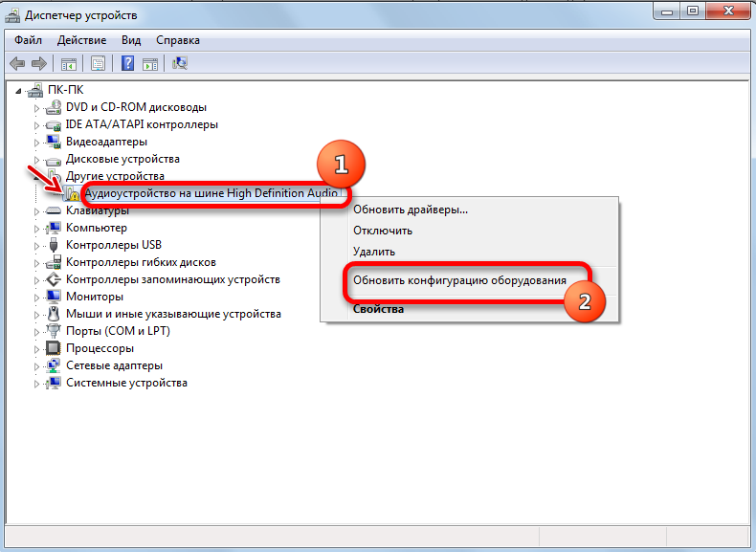Click the Клавиатуры keyboard icon
The height and width of the screenshot is (552, 756).
[53, 210]
